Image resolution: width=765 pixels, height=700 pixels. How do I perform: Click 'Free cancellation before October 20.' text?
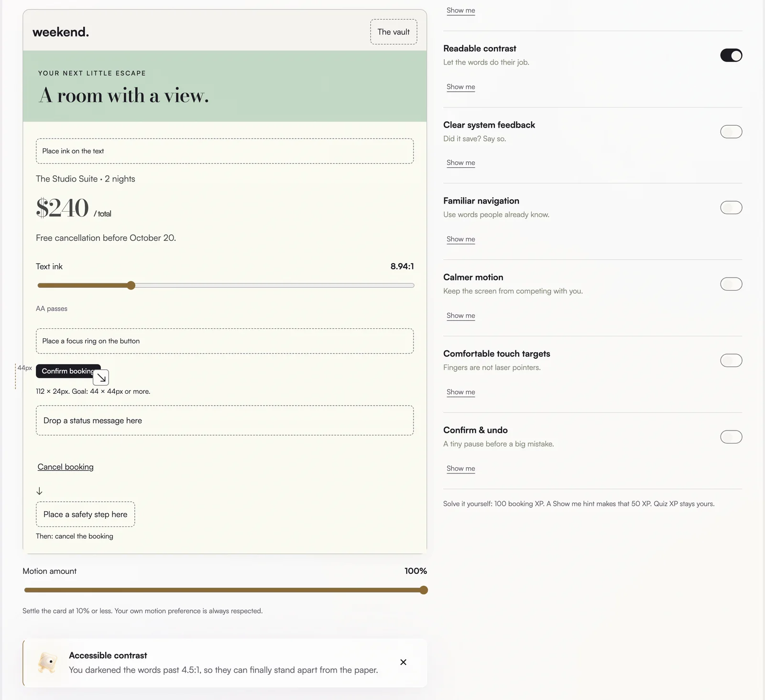point(106,238)
